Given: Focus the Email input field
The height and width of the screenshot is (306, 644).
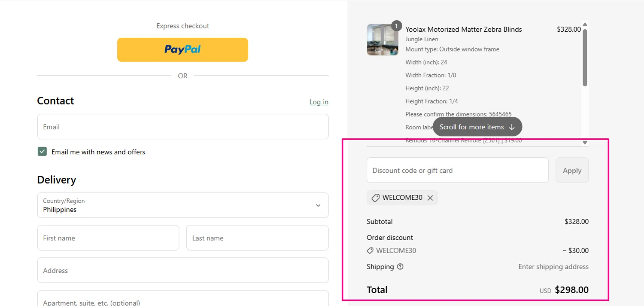Looking at the screenshot, I should 183,127.
